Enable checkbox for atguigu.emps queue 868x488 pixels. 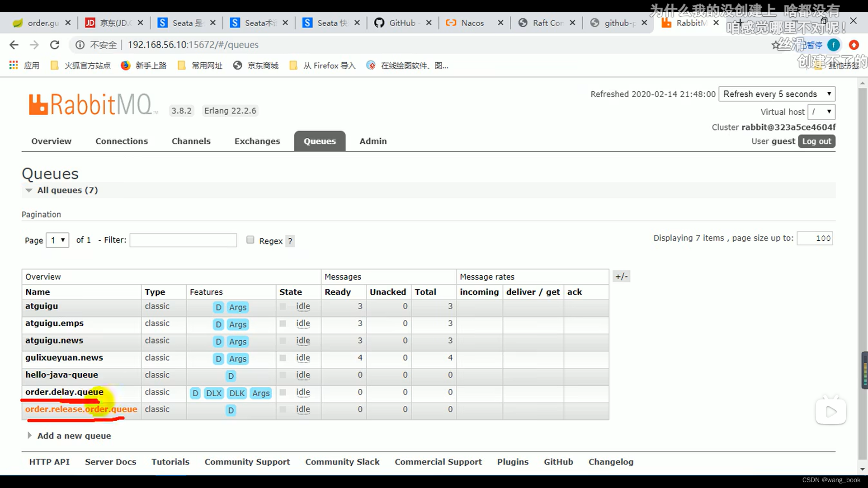point(283,323)
